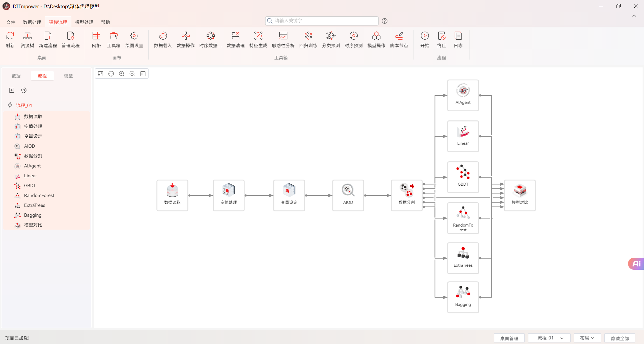Screen dimensions: 644x344
Task: Click the canvas zoom-in magnifier icon
Action: click(122, 74)
